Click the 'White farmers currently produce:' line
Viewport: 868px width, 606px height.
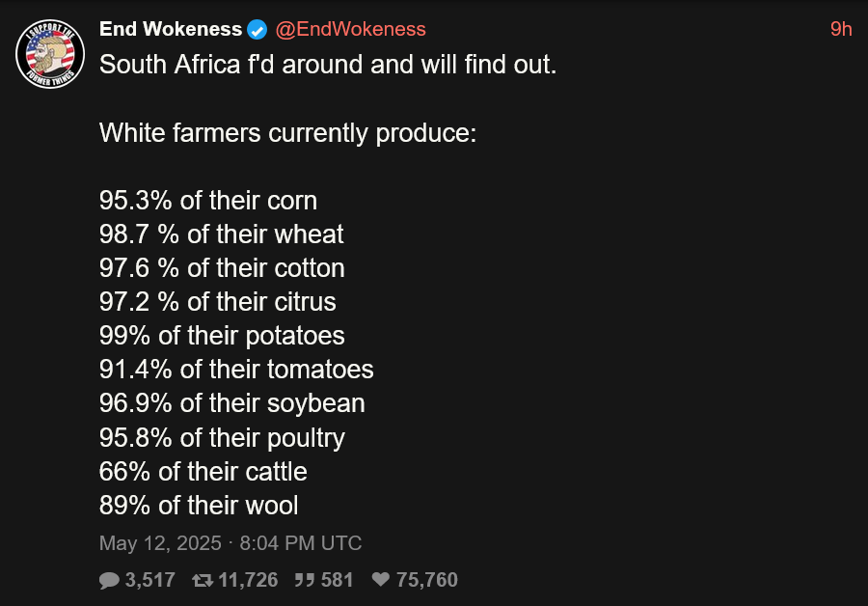287,133
